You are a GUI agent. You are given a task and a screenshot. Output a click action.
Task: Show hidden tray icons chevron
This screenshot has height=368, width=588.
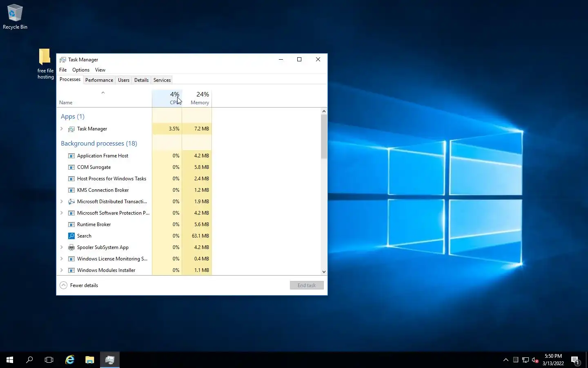pos(506,360)
